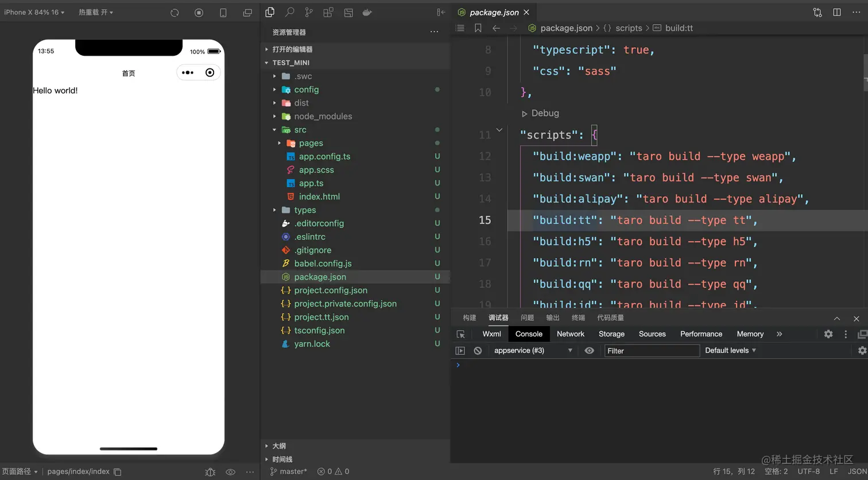Click the refresh simulator icon

[175, 13]
